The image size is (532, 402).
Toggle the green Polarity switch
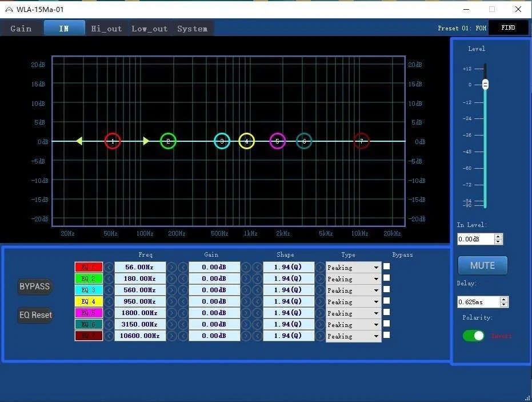[474, 336]
